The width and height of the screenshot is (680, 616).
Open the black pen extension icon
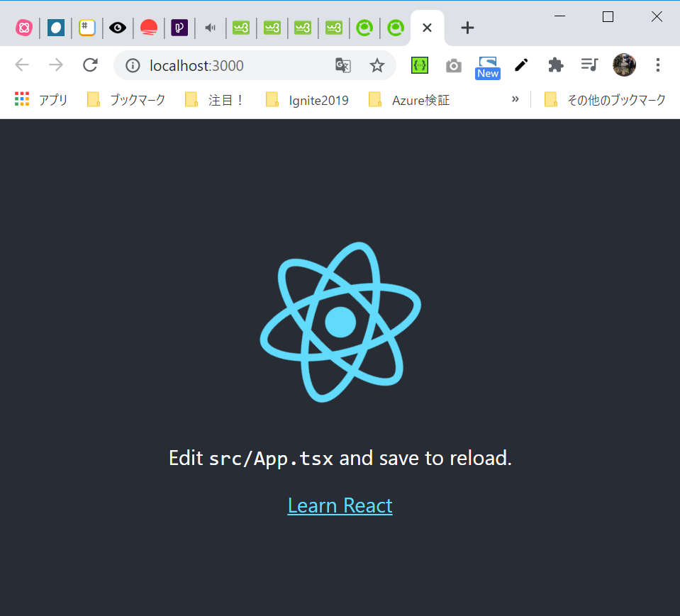coord(521,65)
